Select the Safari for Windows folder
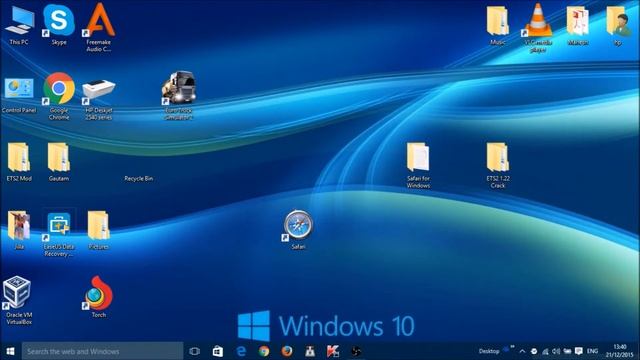640x360 pixels. [x=418, y=165]
